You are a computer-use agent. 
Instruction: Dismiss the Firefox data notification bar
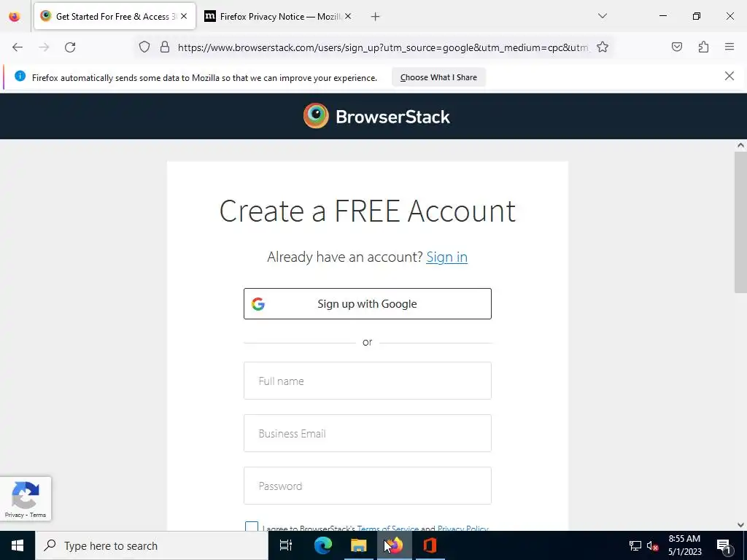[729, 76]
